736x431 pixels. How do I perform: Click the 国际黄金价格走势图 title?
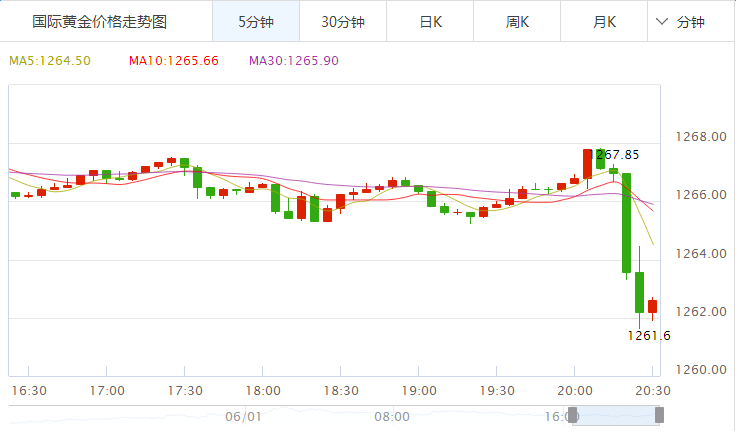coord(100,22)
